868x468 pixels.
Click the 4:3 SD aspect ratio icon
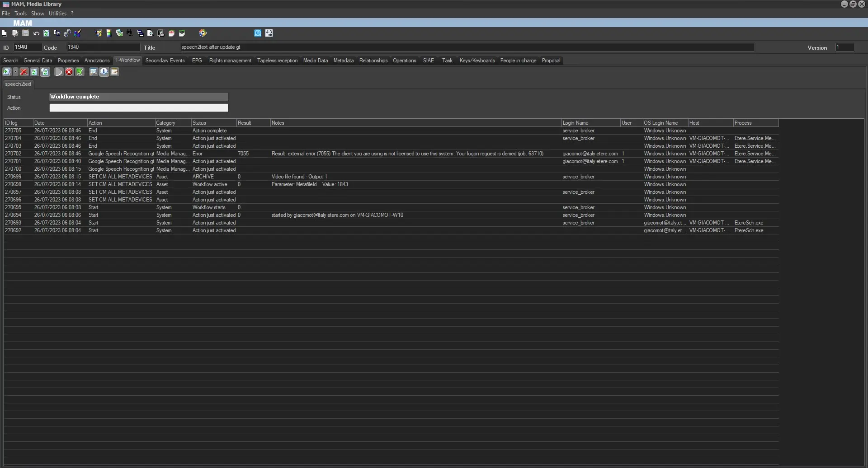point(269,33)
